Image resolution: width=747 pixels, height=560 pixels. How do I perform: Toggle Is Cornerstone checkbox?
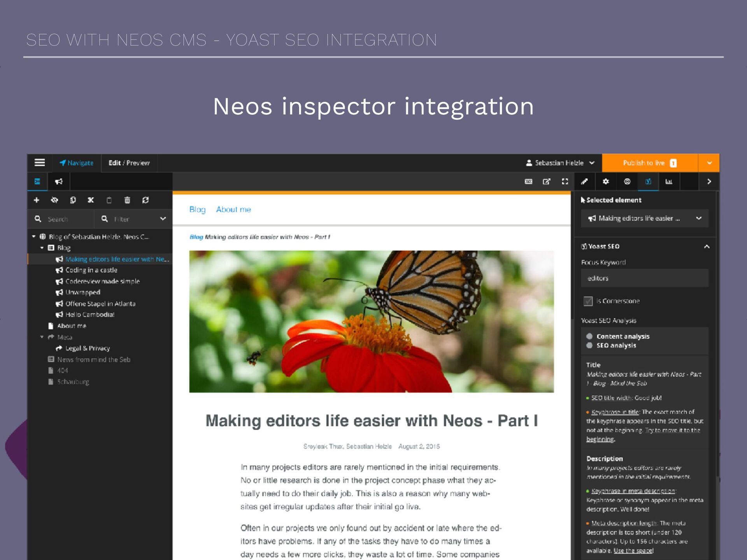tap(588, 301)
